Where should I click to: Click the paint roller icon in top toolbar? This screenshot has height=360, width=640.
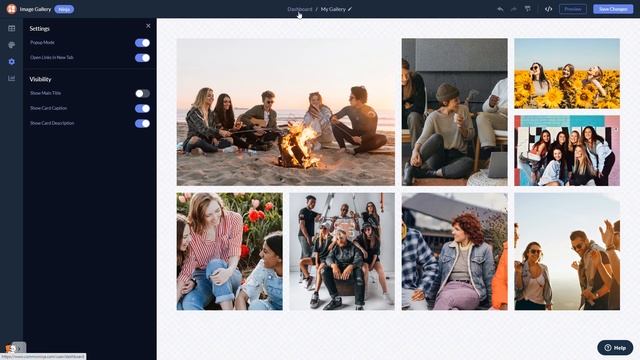coord(528,9)
